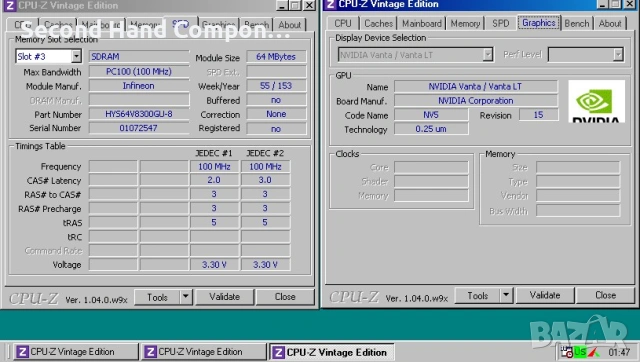Expand Tools dropdown arrow in left CPU-Z window
Screen dimensions: 640x362
tap(186, 297)
